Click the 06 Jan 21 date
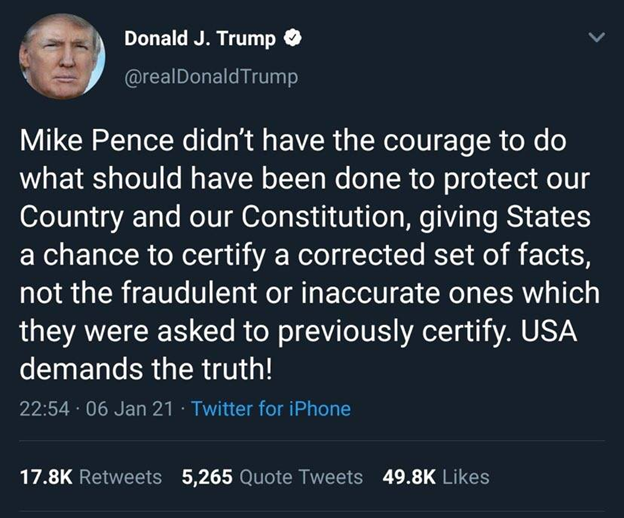The height and width of the screenshot is (518, 624). coord(130,409)
